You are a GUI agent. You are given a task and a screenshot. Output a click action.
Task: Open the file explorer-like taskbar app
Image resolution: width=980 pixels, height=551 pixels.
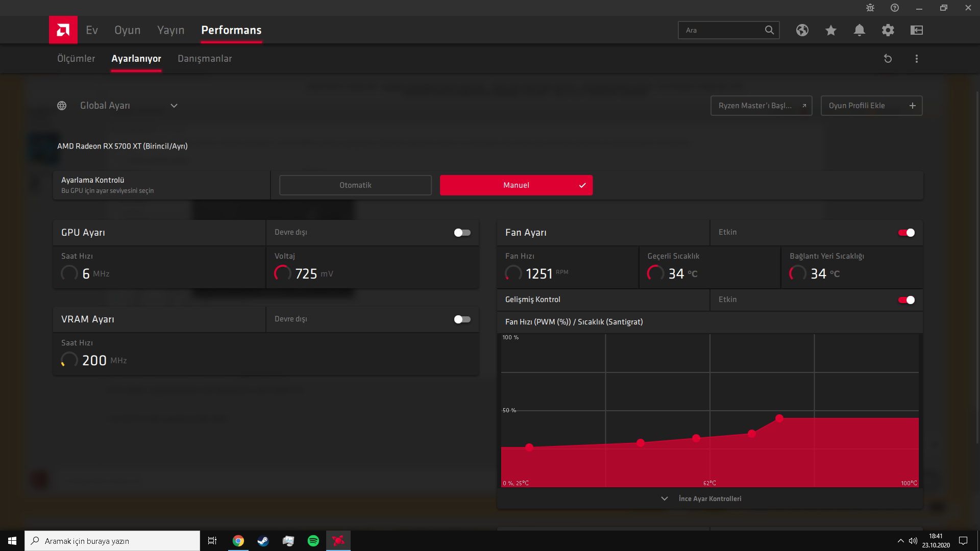(288, 541)
